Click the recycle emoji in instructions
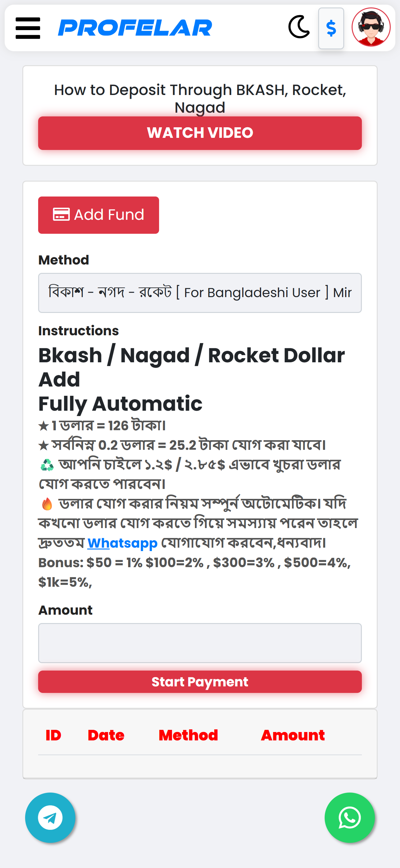The width and height of the screenshot is (400, 868). coord(47,465)
